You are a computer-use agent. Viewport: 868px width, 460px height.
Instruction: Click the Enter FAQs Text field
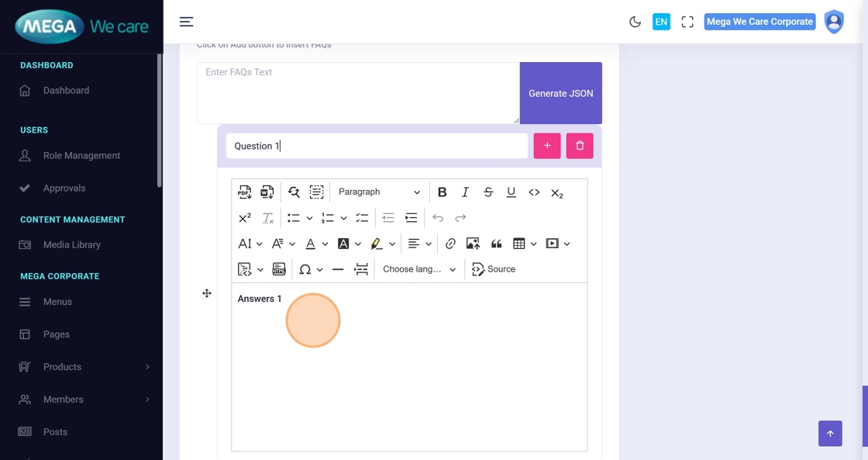(x=357, y=92)
